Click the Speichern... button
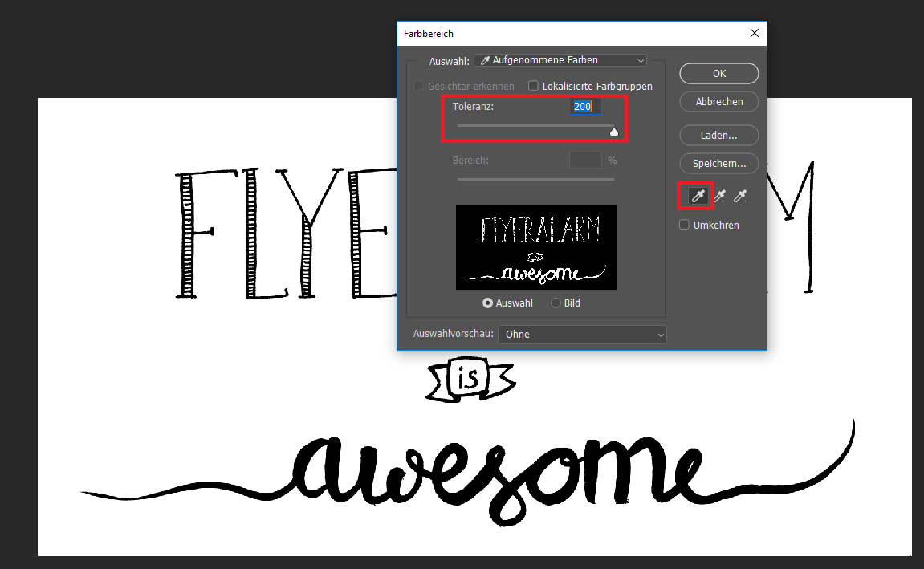 [719, 164]
